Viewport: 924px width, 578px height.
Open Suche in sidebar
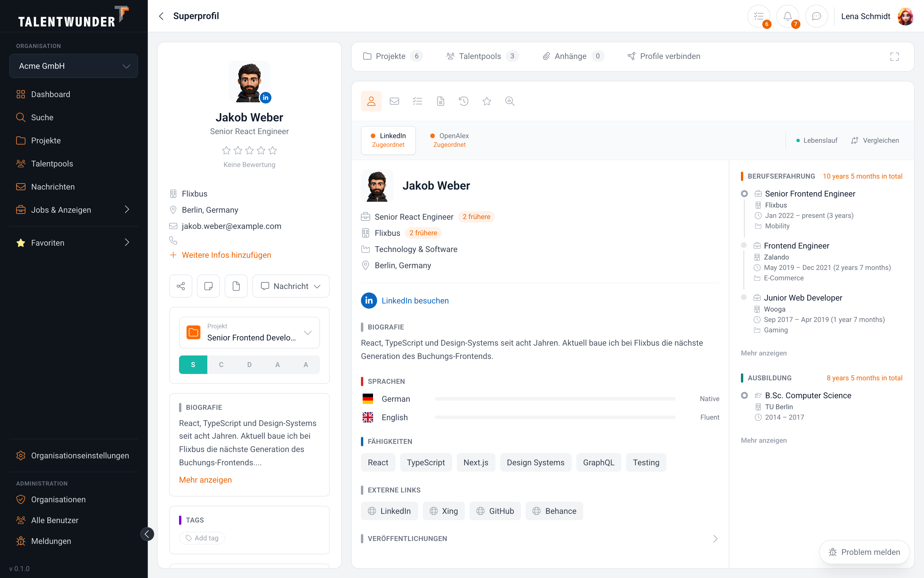point(74,117)
